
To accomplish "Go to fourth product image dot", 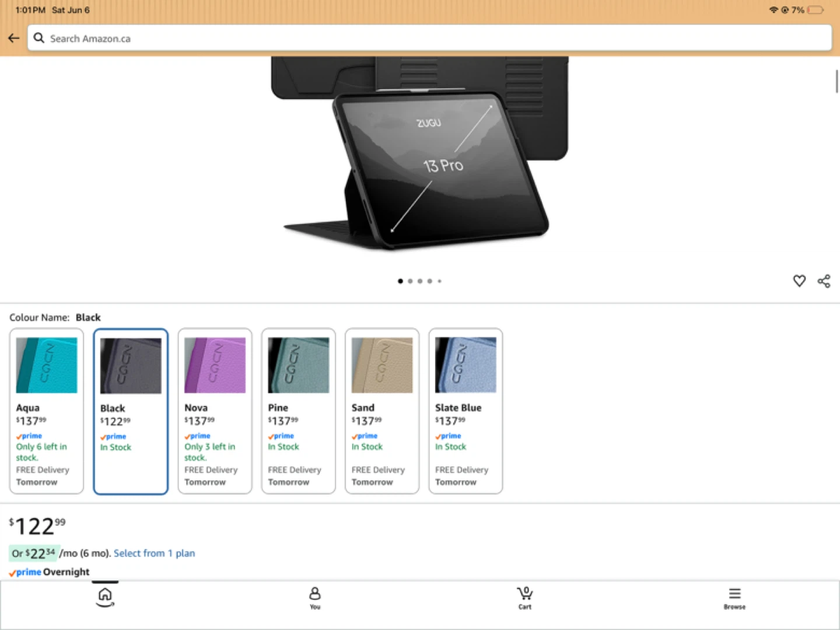I will coord(430,281).
